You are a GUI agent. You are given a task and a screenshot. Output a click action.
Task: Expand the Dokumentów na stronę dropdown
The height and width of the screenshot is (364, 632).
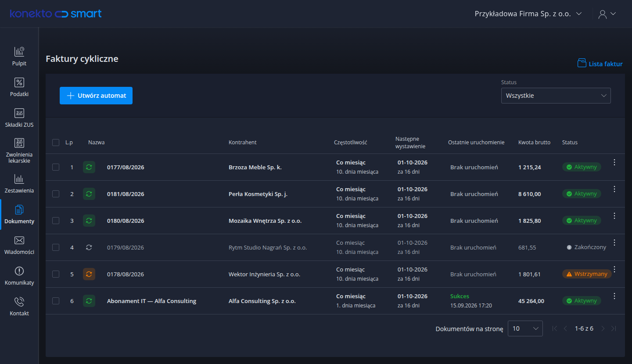[x=525, y=328]
